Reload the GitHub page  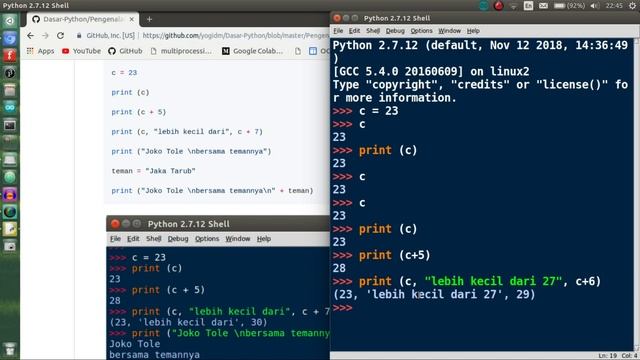60,36
